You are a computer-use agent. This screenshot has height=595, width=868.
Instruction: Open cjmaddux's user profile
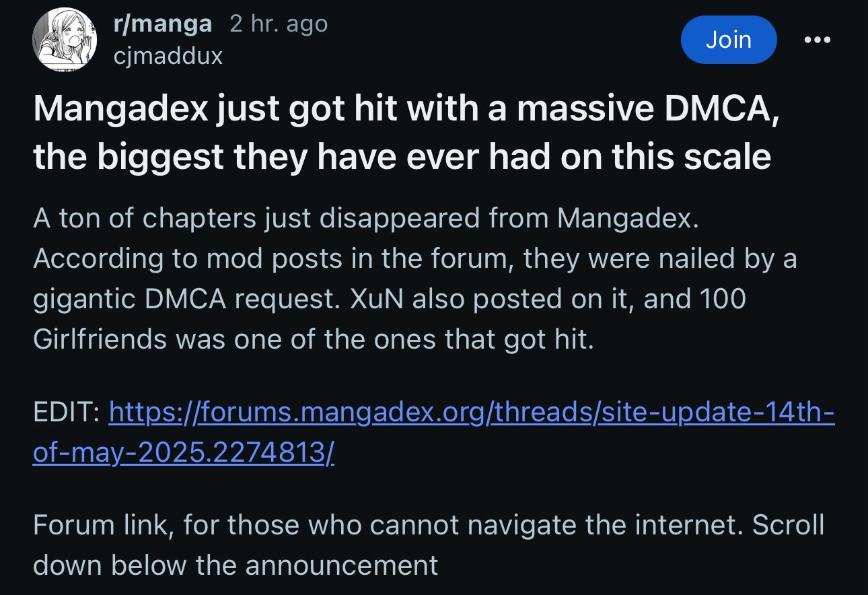click(x=168, y=56)
